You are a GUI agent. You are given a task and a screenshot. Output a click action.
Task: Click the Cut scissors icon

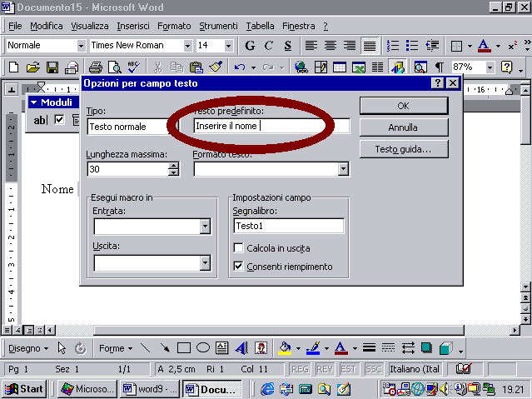[x=157, y=67]
